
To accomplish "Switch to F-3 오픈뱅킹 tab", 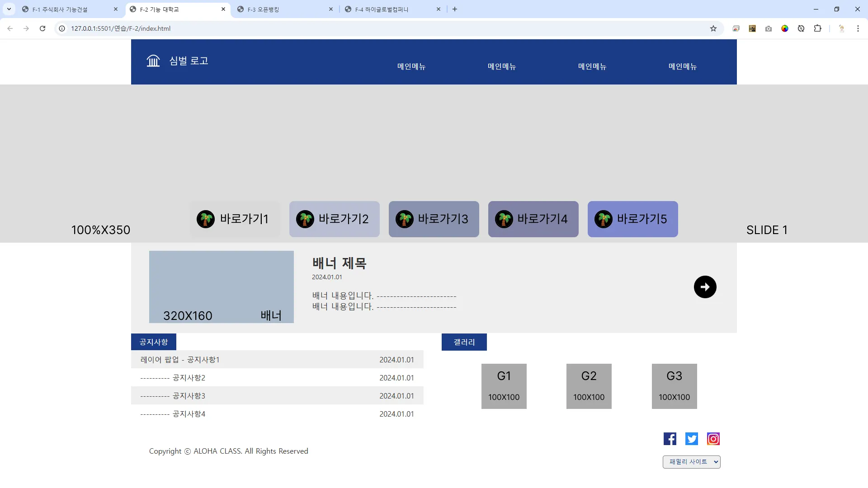I will tap(285, 9).
